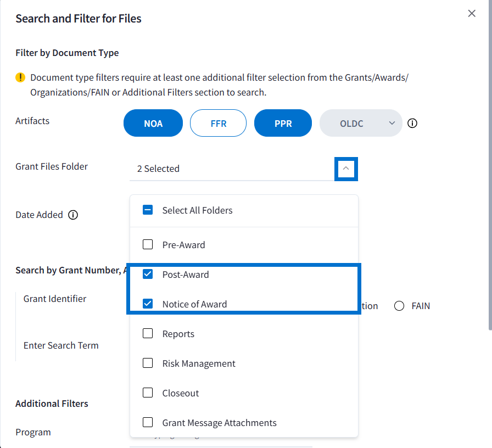
Task: Check the Pre-Award folder checkbox
Action: tap(148, 245)
